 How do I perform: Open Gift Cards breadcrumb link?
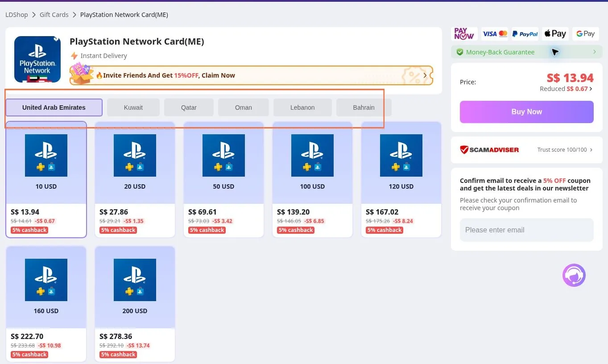tap(54, 15)
